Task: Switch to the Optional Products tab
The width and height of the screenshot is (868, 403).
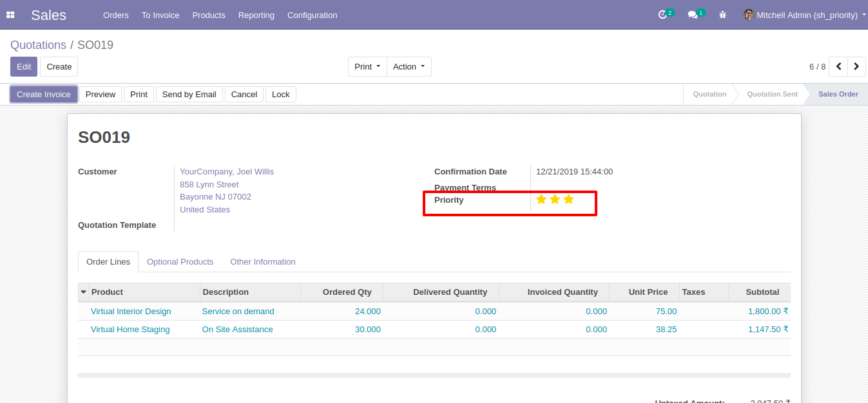Action: [180, 262]
